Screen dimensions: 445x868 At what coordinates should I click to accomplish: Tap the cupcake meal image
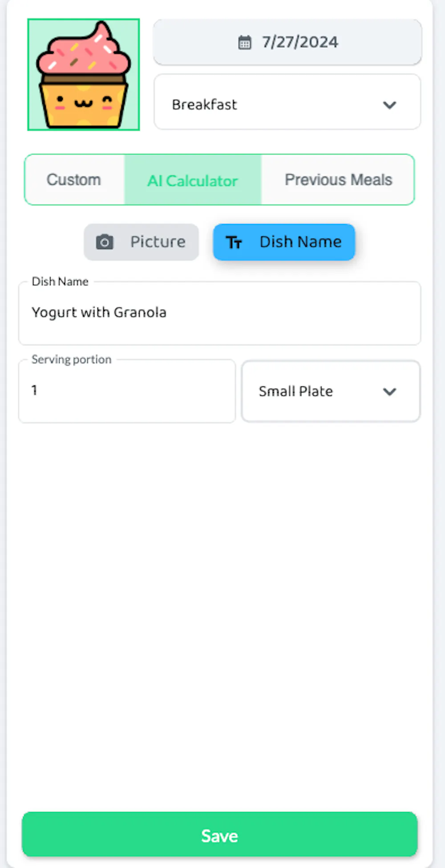point(84,75)
